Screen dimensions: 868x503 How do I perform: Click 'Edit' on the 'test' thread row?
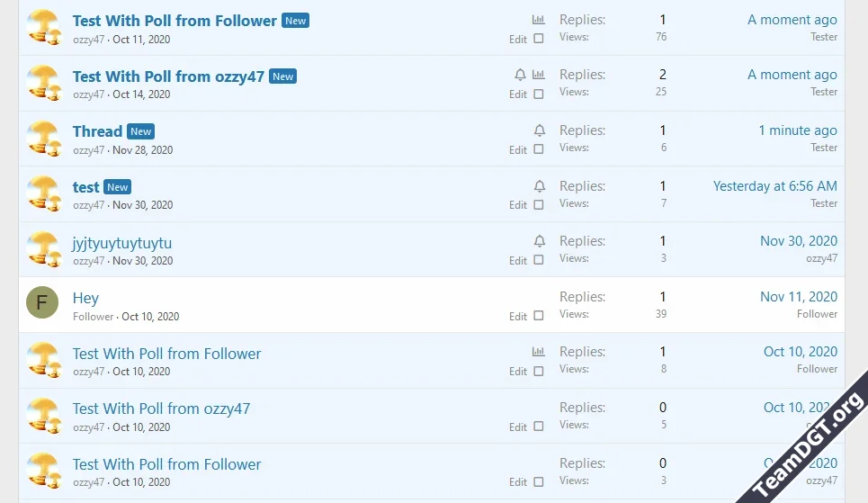(x=518, y=205)
